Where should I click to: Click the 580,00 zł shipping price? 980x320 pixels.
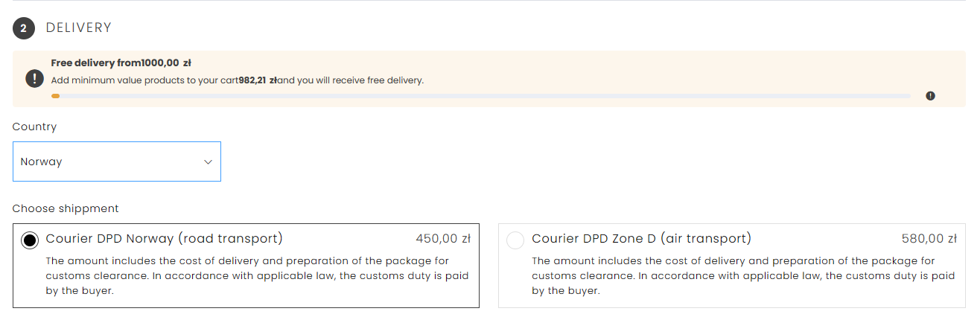(929, 239)
